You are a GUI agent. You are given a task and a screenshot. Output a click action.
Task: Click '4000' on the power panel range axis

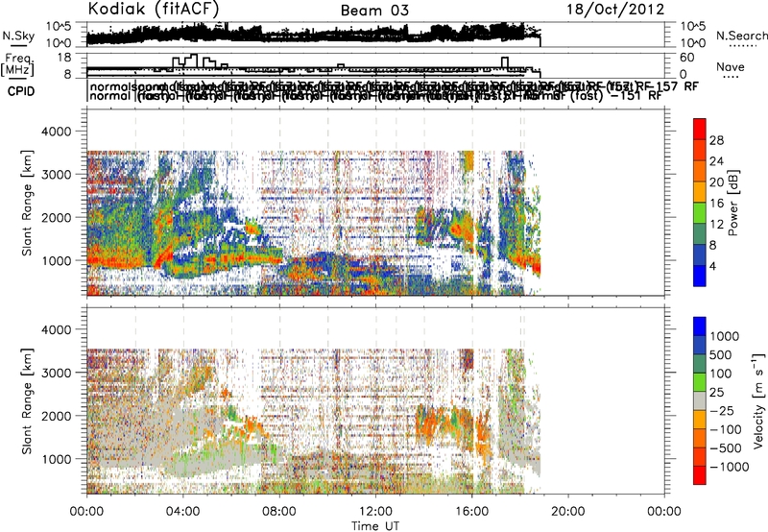(59, 132)
